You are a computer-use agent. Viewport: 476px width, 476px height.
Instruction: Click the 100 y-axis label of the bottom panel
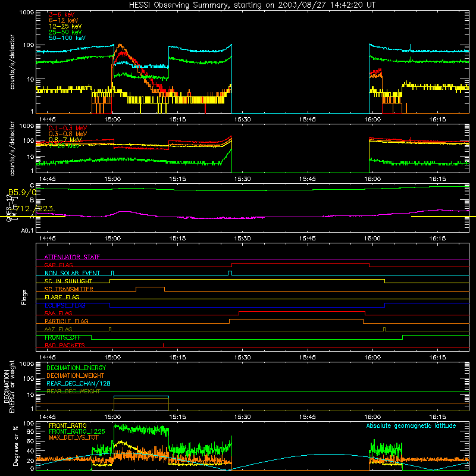(29, 424)
